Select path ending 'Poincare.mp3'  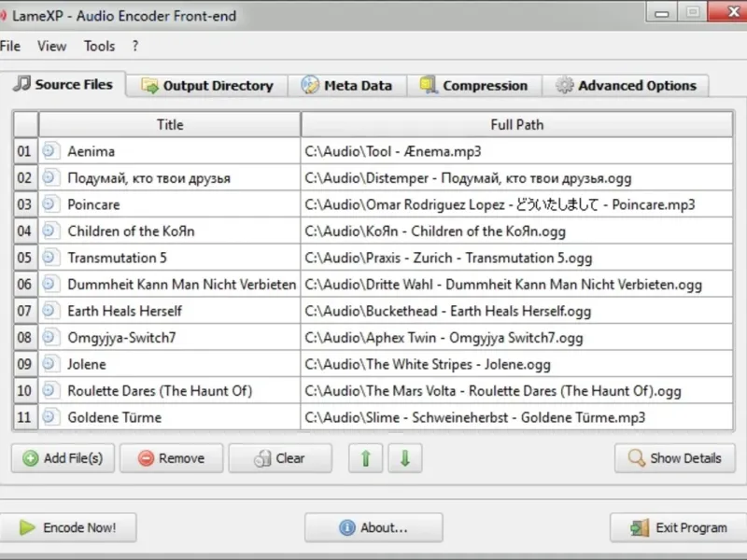click(x=500, y=204)
